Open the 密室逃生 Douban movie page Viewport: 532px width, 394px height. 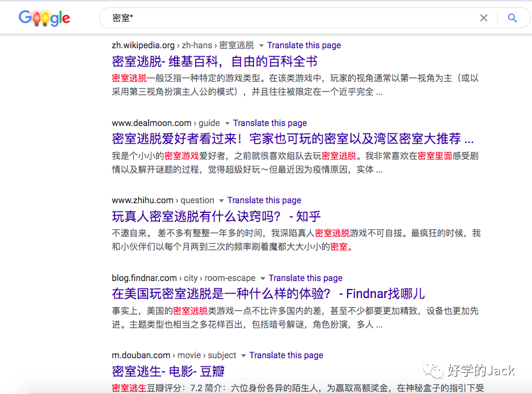[168, 371]
